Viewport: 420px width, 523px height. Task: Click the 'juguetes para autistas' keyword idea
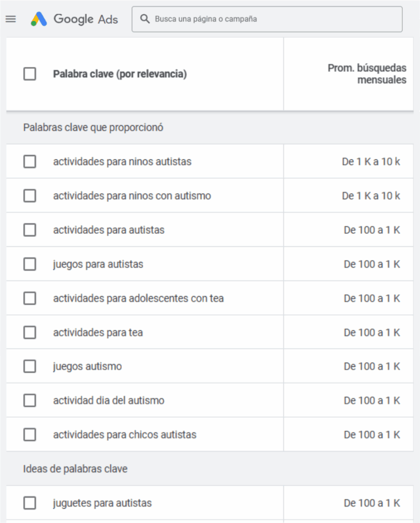[102, 503]
